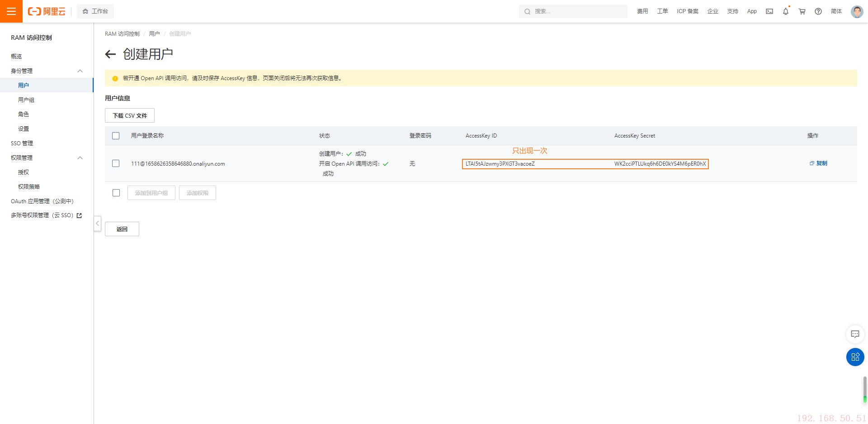
Task: Click the RAM 访问控制 sidebar title
Action: coord(31,38)
